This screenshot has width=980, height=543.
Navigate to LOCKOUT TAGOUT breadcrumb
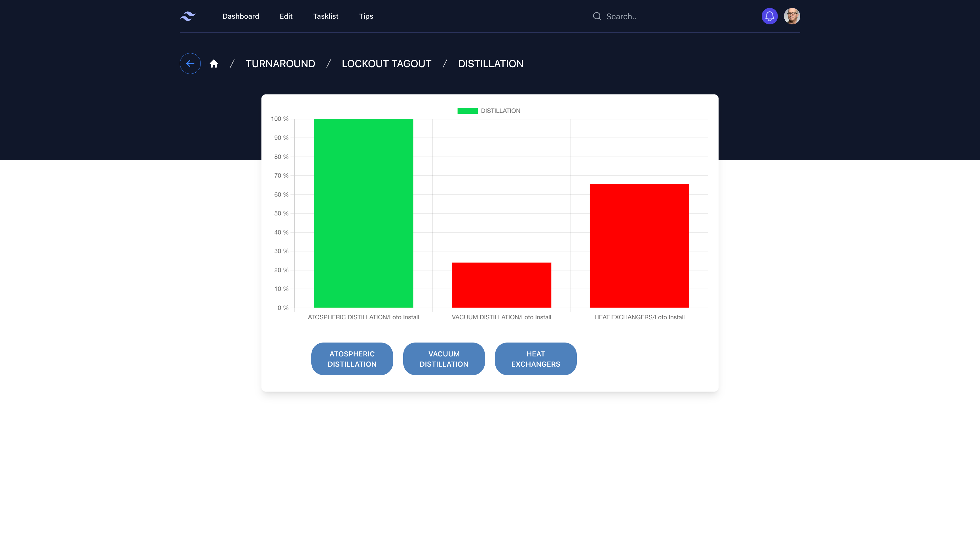[x=386, y=64]
